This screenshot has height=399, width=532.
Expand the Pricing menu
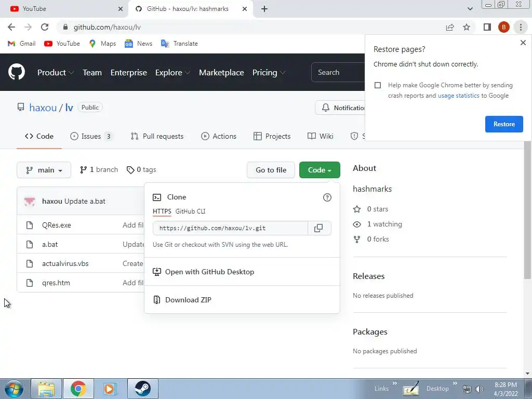[x=269, y=73]
